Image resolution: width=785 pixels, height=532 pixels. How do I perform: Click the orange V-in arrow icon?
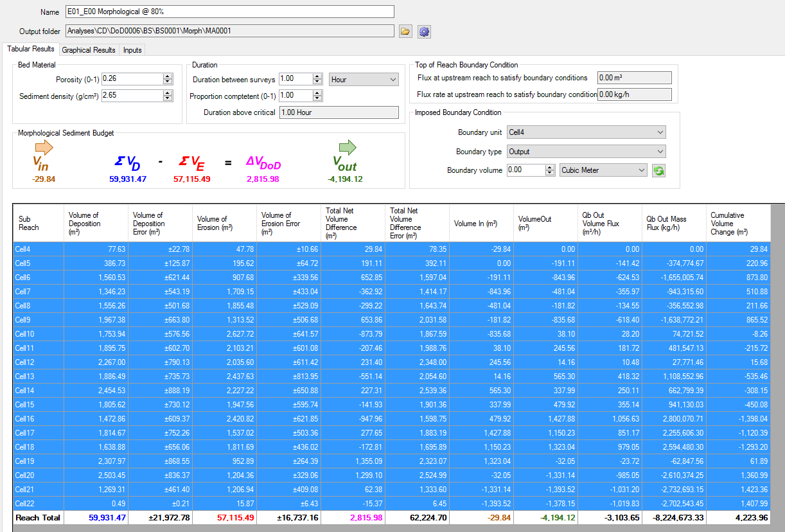(44, 147)
